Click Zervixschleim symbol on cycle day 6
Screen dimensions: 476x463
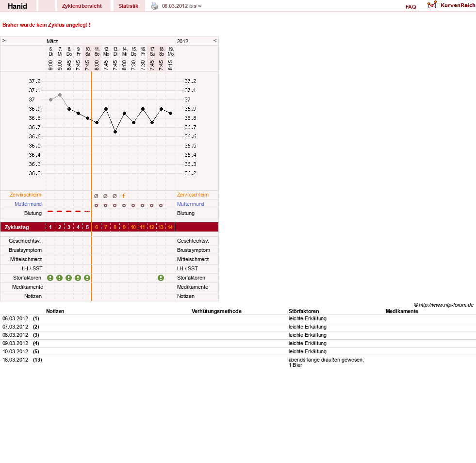pos(96,196)
